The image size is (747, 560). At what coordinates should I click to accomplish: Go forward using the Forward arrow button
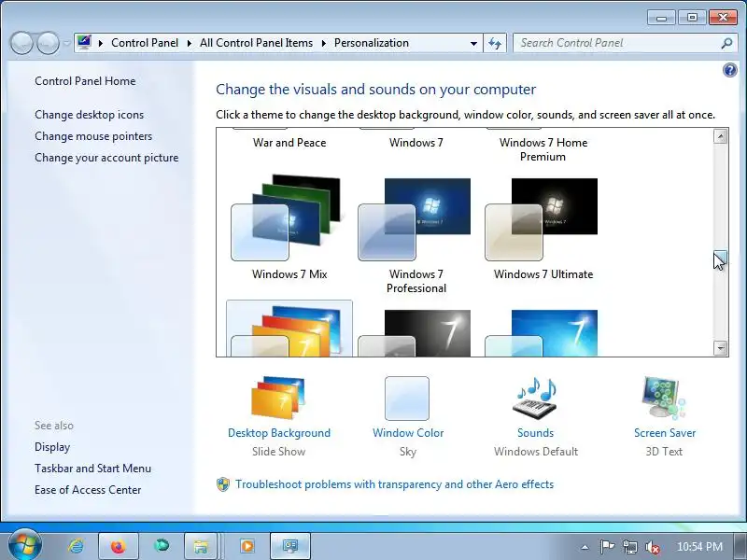click(49, 43)
